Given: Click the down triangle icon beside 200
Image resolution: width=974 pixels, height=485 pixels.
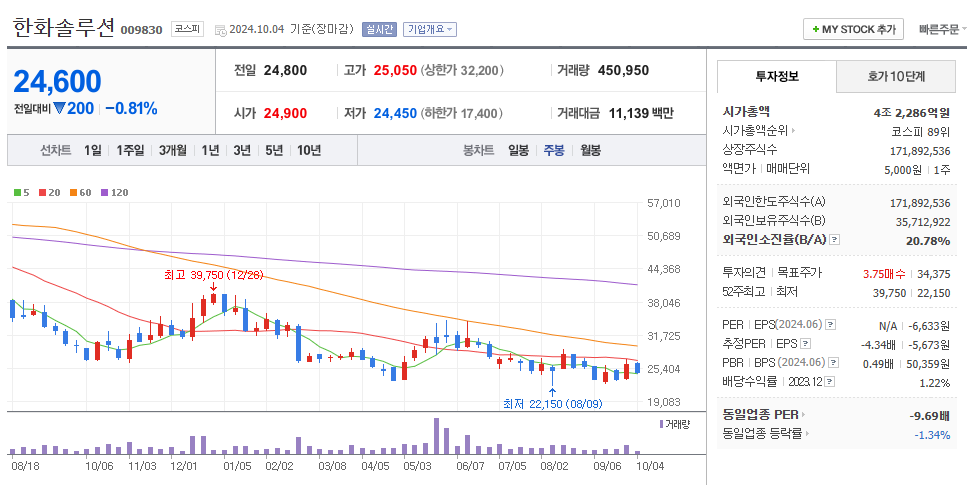Looking at the screenshot, I should (59, 109).
